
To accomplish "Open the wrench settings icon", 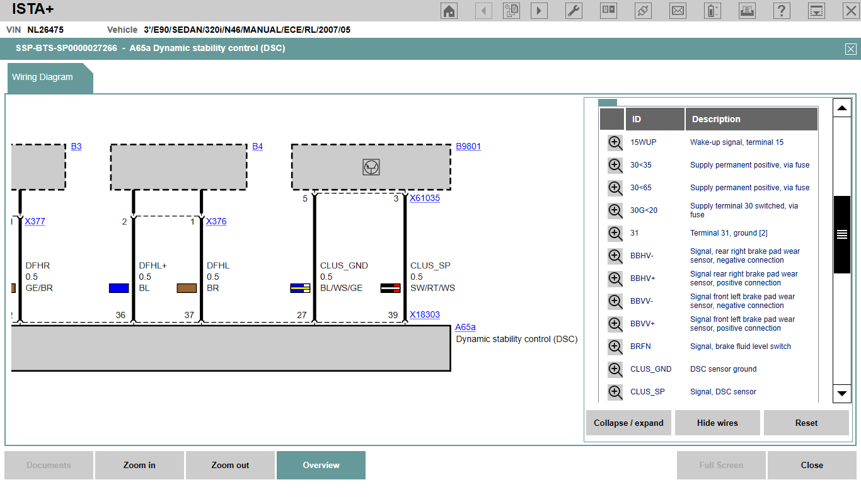I will pyautogui.click(x=574, y=11).
